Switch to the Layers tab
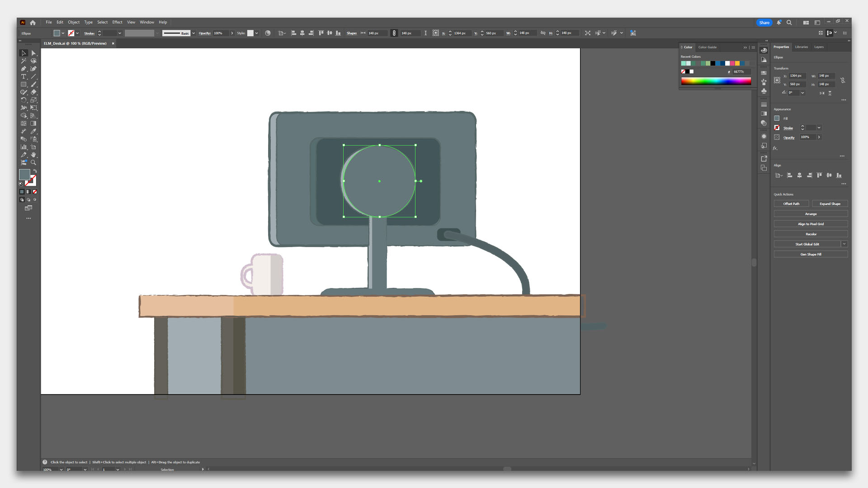This screenshot has height=488, width=868. [x=819, y=47]
